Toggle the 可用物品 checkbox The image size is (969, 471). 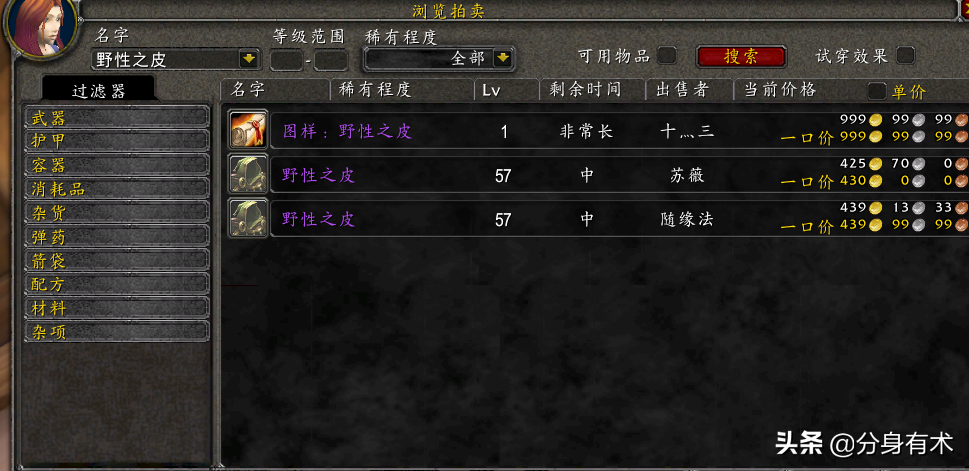point(666,56)
